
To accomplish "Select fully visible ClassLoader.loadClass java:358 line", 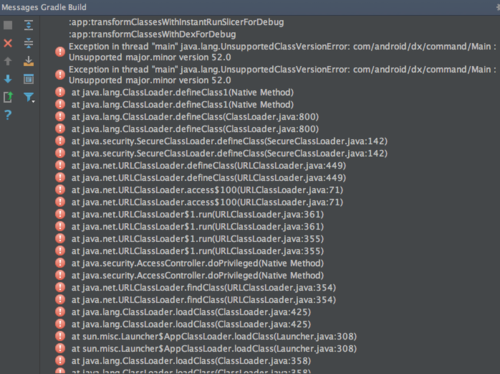I will 191,361.
